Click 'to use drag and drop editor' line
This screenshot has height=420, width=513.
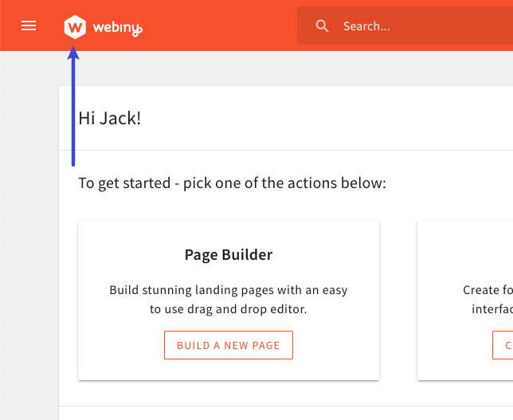point(229,308)
